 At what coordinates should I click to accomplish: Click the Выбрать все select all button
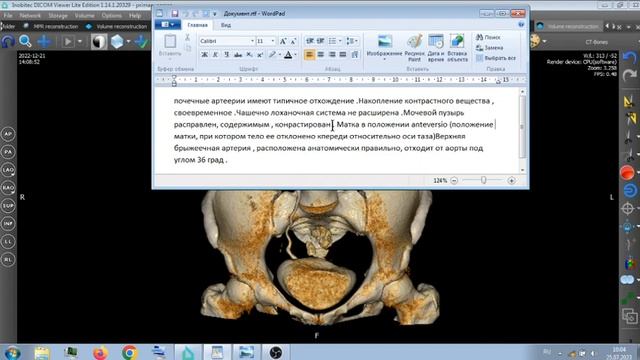[x=496, y=58]
